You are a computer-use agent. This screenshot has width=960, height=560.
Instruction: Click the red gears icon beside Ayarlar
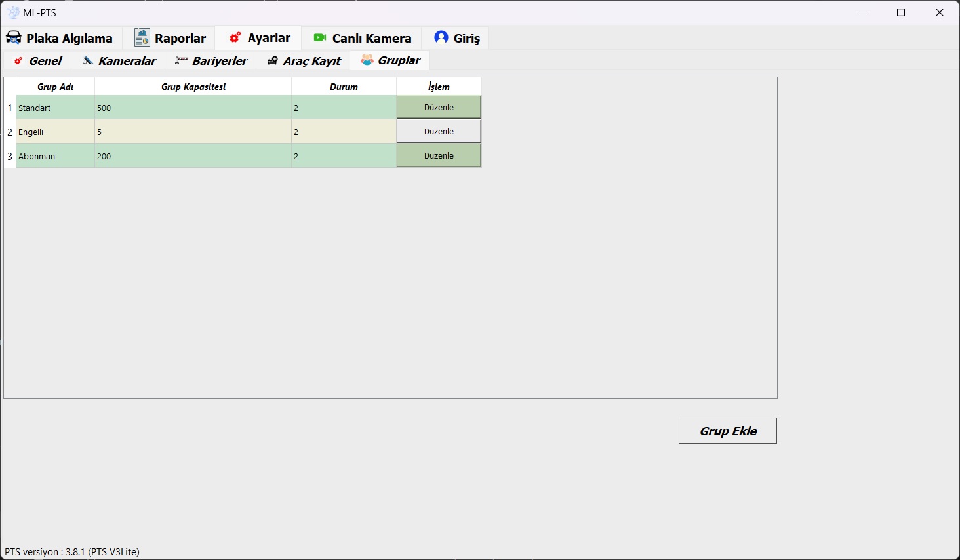tap(235, 37)
